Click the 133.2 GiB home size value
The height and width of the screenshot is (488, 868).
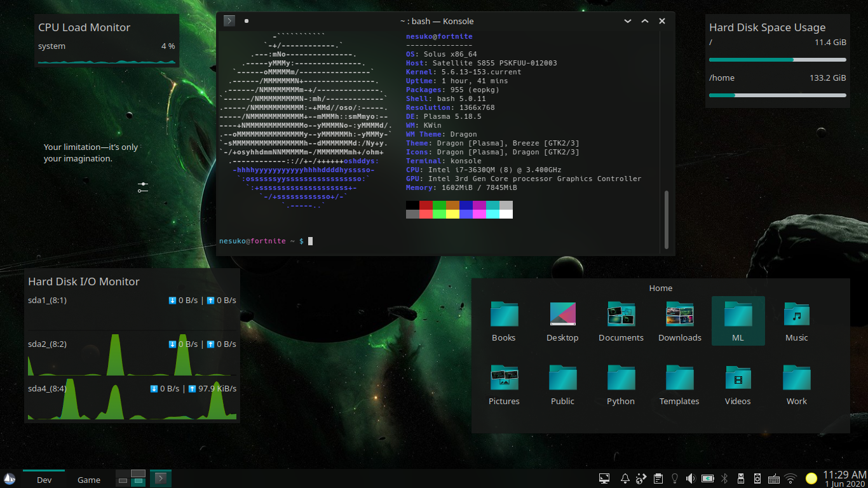[827, 78]
